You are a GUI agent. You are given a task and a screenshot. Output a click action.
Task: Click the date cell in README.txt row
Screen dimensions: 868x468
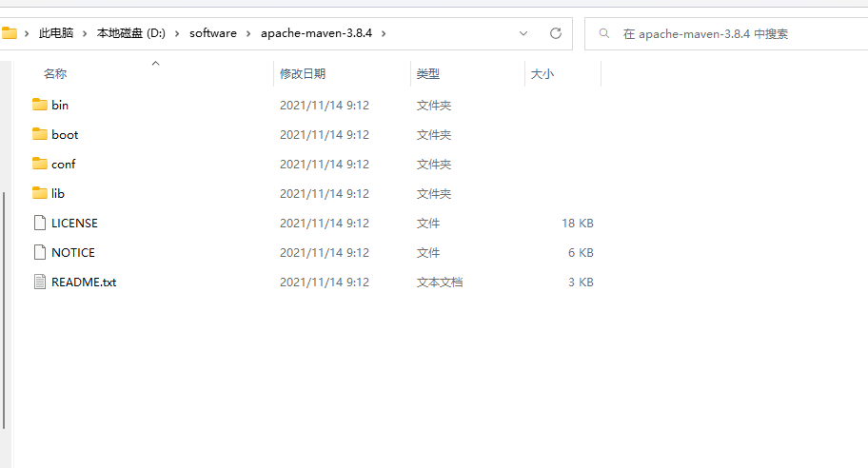tap(325, 283)
